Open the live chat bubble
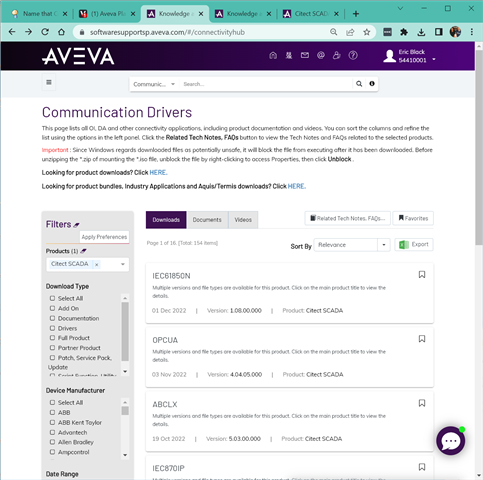 click(x=451, y=441)
